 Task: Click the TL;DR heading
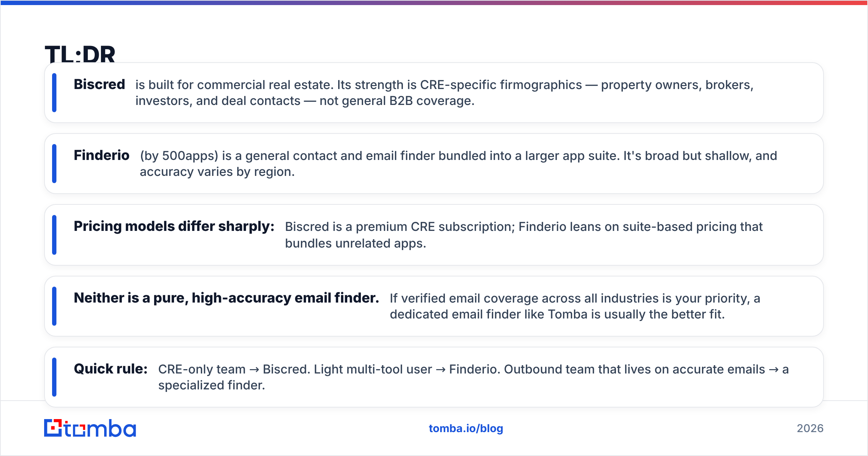pos(80,54)
